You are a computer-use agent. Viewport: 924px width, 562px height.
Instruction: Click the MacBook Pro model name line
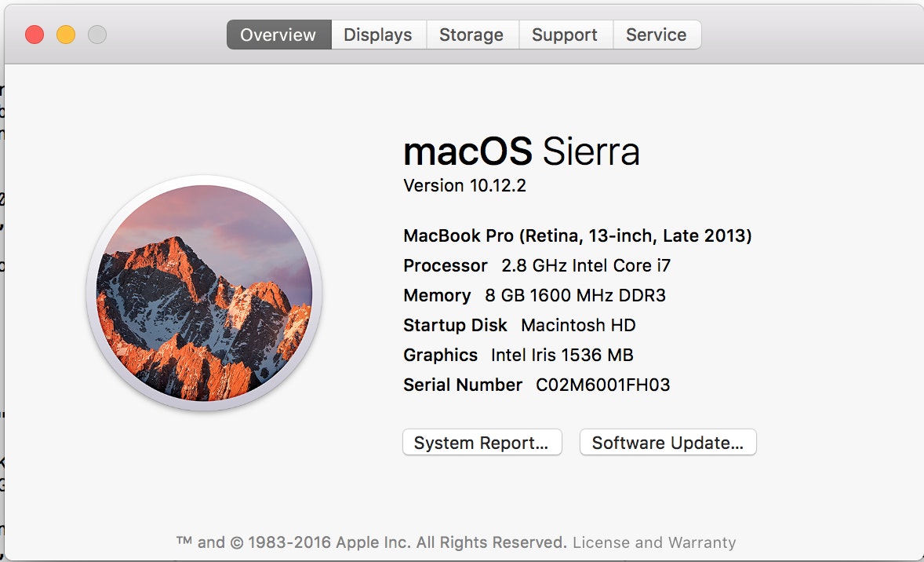(x=577, y=235)
